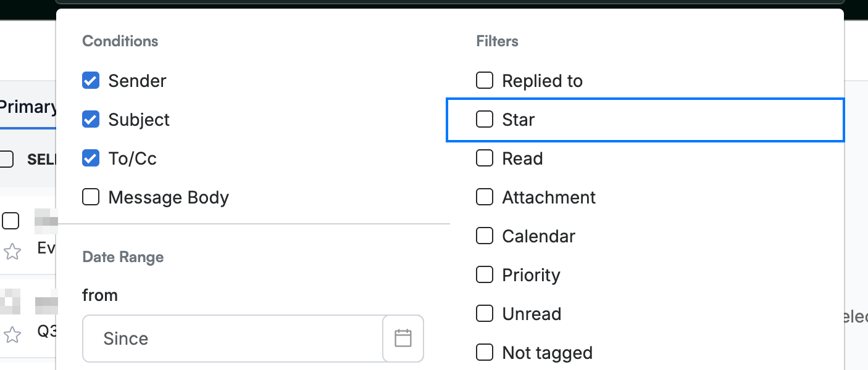The width and height of the screenshot is (868, 370).
Task: Disable the To/Cc condition checkbox
Action: (x=91, y=158)
